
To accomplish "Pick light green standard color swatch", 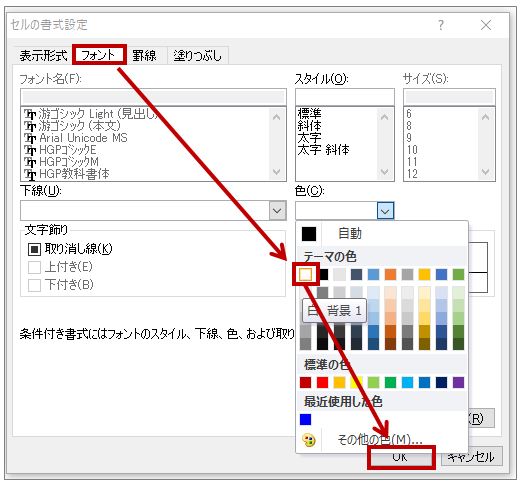I will point(373,382).
